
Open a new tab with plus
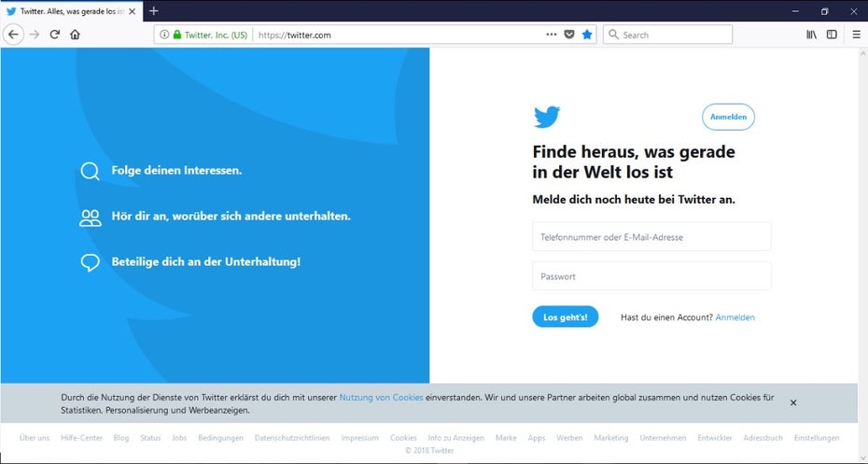154,10
